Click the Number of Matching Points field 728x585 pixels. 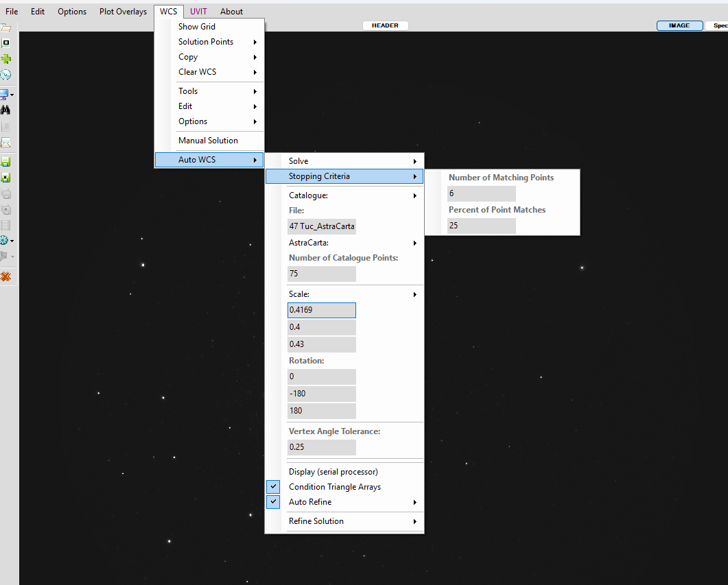[481, 193]
